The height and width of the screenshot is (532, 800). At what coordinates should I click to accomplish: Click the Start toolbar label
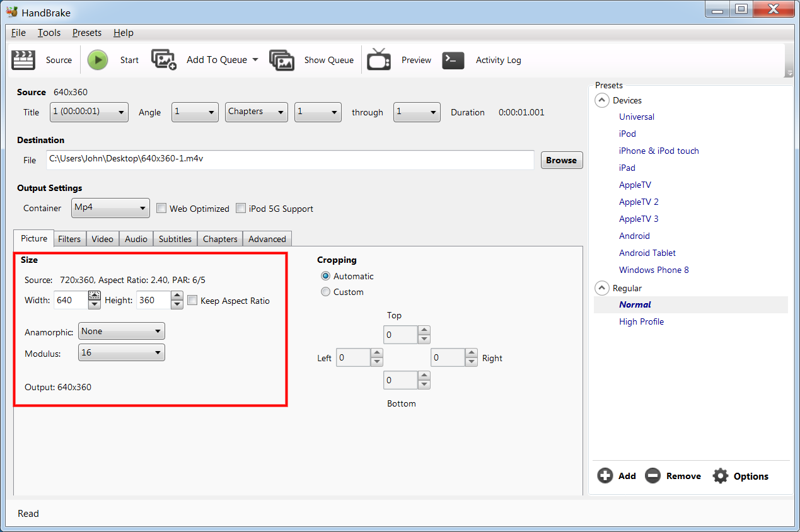tap(129, 60)
